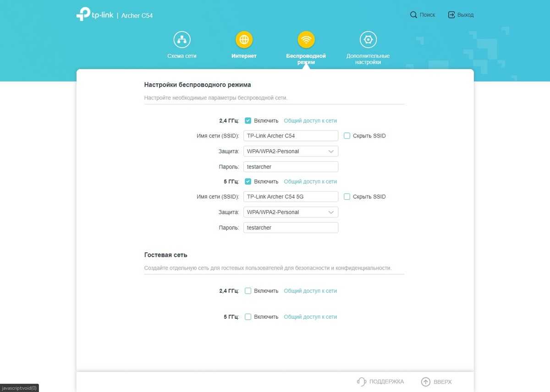The height and width of the screenshot is (392, 550).
Task: Enable the 2.4 GHz guest network checkbox
Action: pyautogui.click(x=248, y=291)
